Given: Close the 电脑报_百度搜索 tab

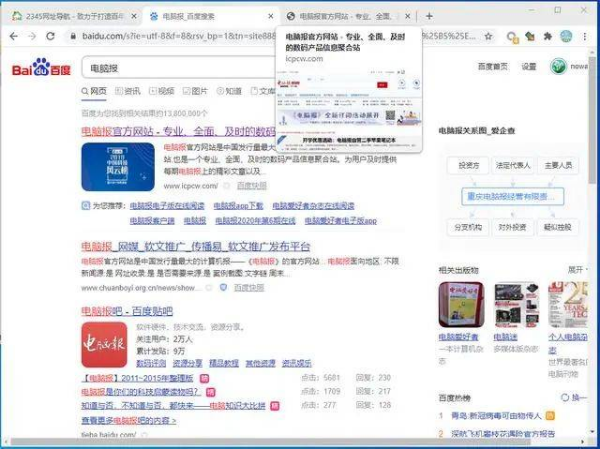Looking at the screenshot, I should pyautogui.click(x=271, y=16).
